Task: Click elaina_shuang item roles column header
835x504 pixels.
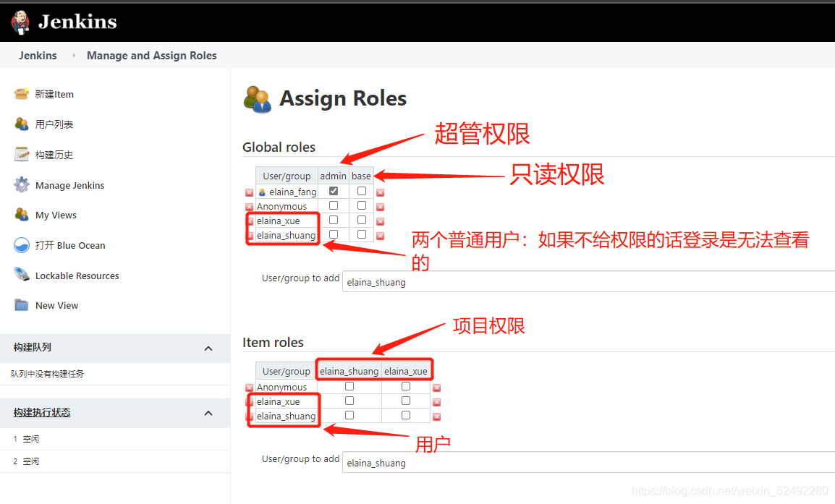Action: click(349, 371)
